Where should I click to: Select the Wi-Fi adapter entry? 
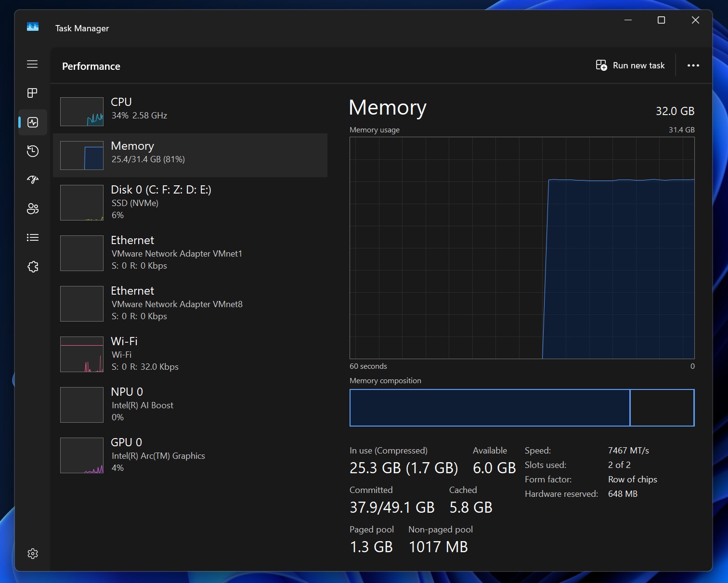point(190,353)
